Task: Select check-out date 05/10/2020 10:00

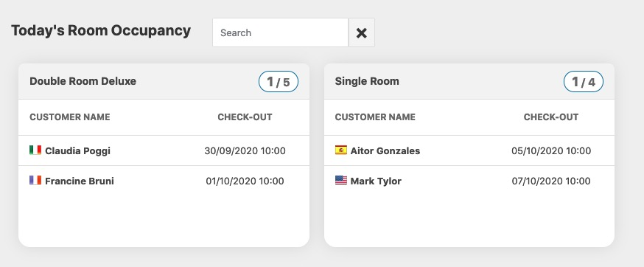Action: [x=551, y=151]
